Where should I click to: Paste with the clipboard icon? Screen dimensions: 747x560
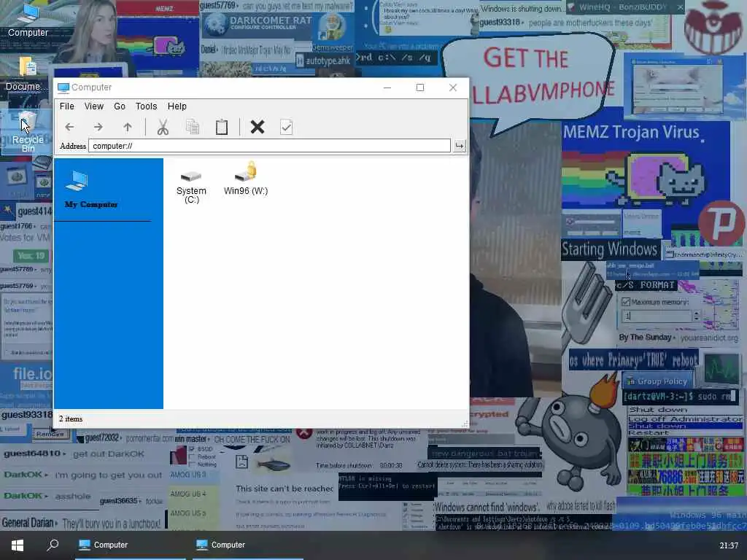pyautogui.click(x=222, y=127)
